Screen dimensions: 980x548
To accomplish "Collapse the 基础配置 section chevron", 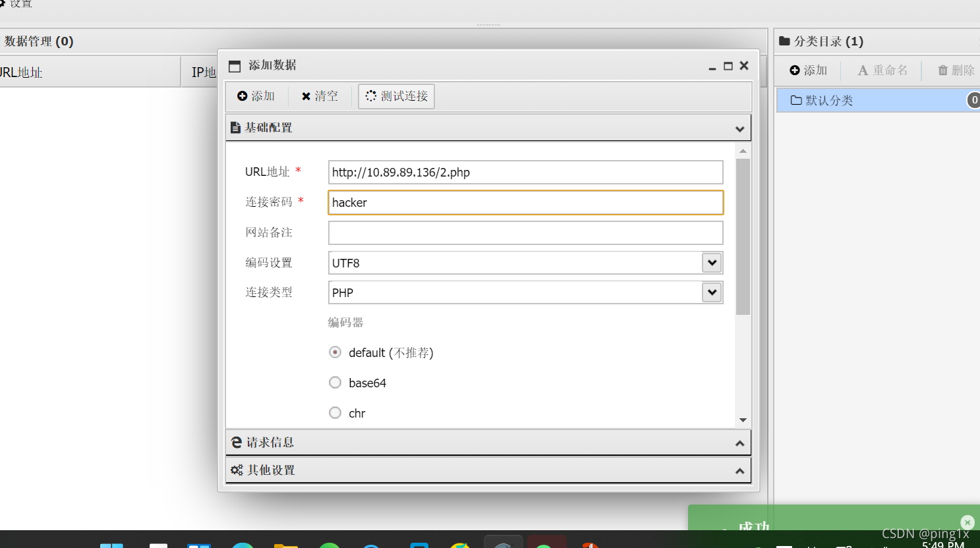I will (x=739, y=128).
